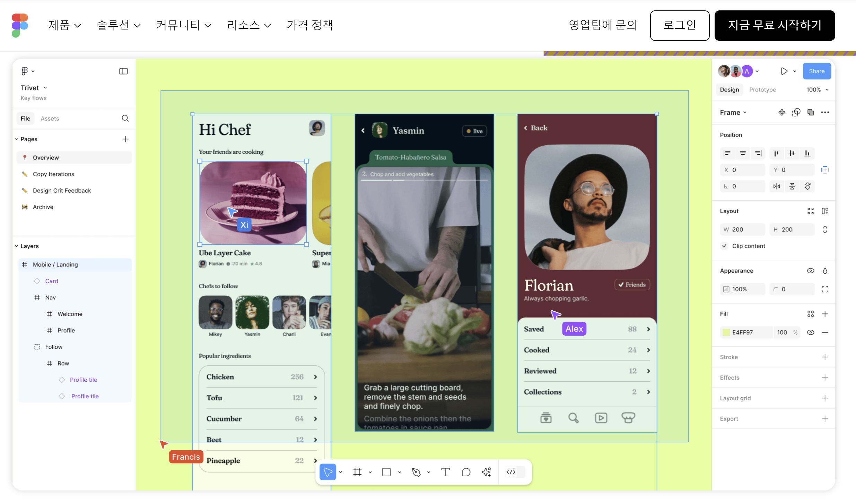Click the align left icon
Screen dimensions: 856x504
click(727, 153)
